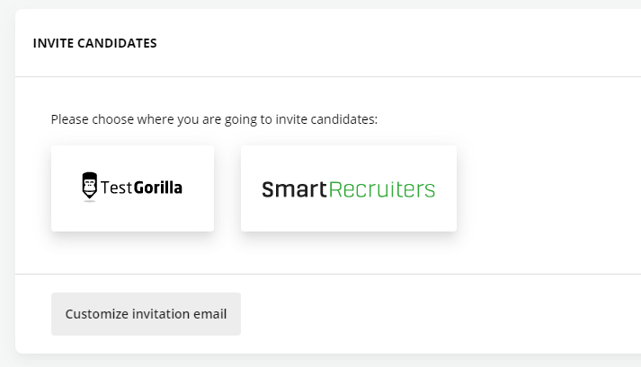Image resolution: width=641 pixels, height=367 pixels.
Task: Click the Test portion of TestGorilla logo
Action: (117, 188)
